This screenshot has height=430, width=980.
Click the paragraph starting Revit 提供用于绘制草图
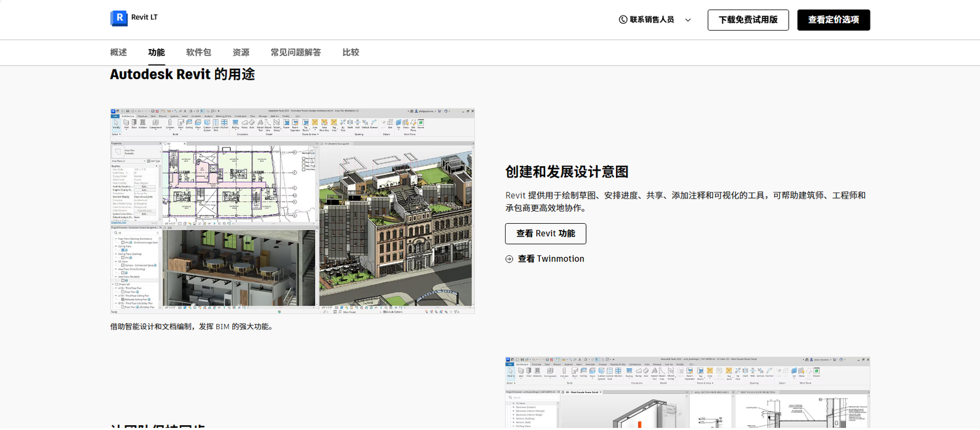[685, 201]
